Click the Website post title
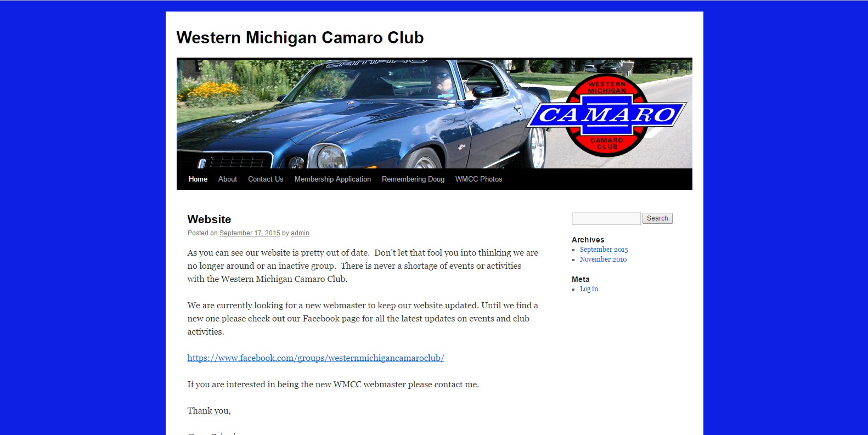The width and height of the screenshot is (868, 435). pyautogui.click(x=209, y=219)
